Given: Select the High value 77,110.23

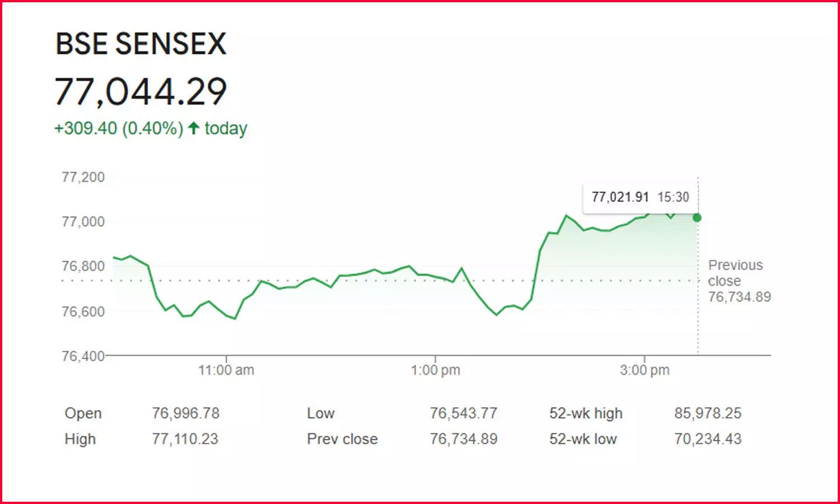Looking at the screenshot, I should coord(185,439).
